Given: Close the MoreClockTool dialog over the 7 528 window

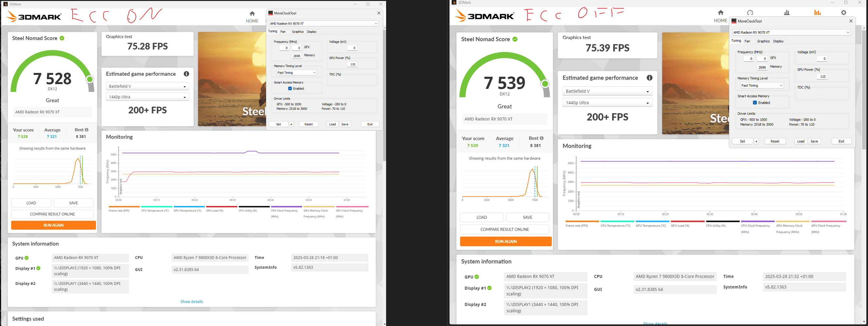Looking at the screenshot, I should [379, 13].
